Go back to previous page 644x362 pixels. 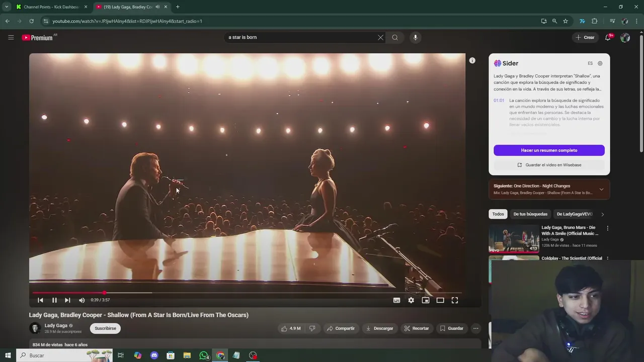coord(7,21)
